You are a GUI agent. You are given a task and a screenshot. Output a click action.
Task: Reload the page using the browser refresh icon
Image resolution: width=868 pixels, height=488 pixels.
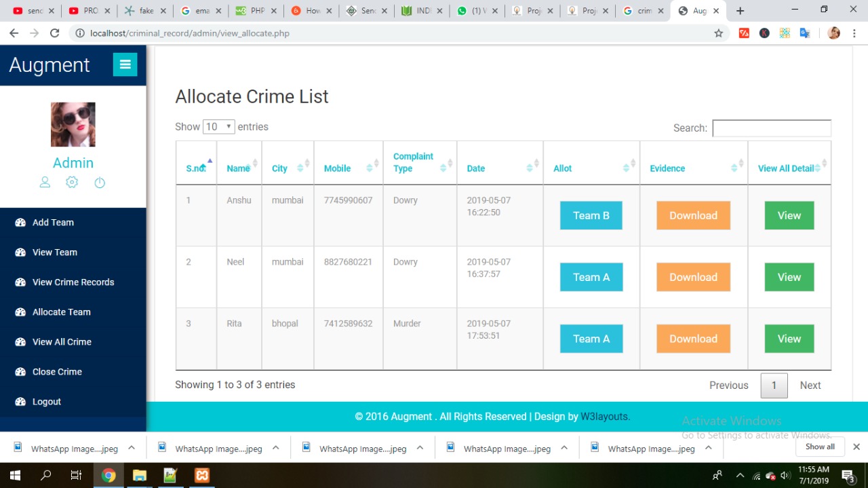[55, 33]
